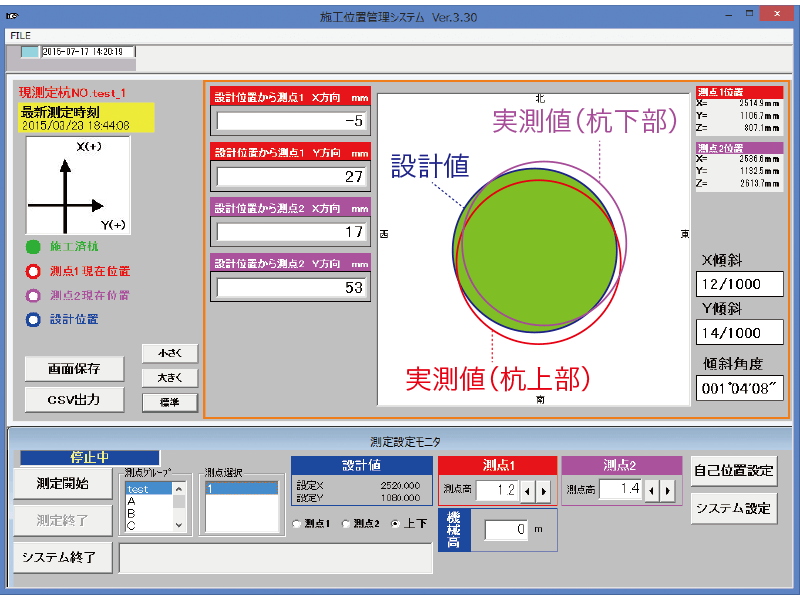Click the 設計値 label in the diagram

pyautogui.click(x=430, y=166)
